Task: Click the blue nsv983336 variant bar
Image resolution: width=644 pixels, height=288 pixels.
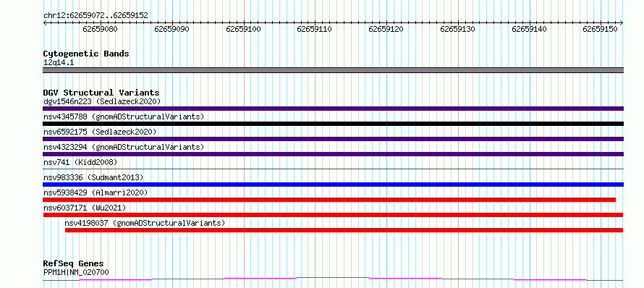Action: coord(333,185)
